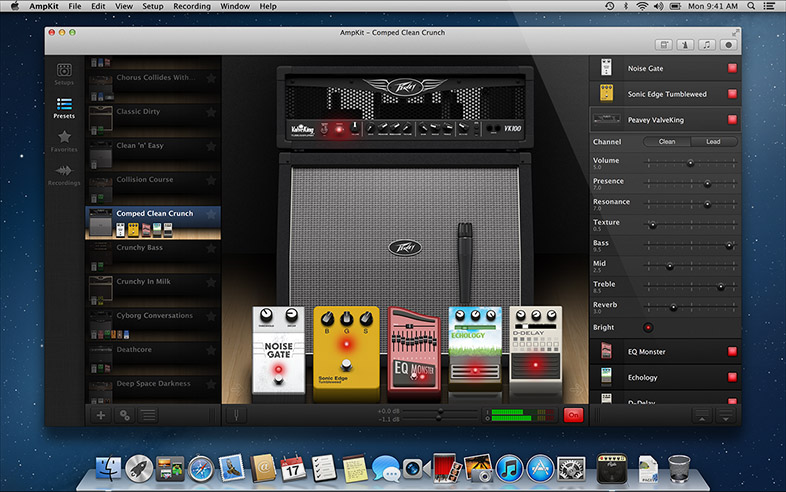This screenshot has height=492, width=786.
Task: Open the AmpKit icon in the Dock
Action: [612, 468]
